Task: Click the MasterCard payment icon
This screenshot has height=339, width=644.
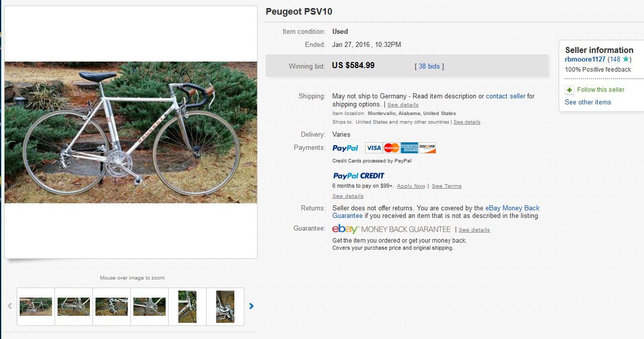Action: (391, 148)
